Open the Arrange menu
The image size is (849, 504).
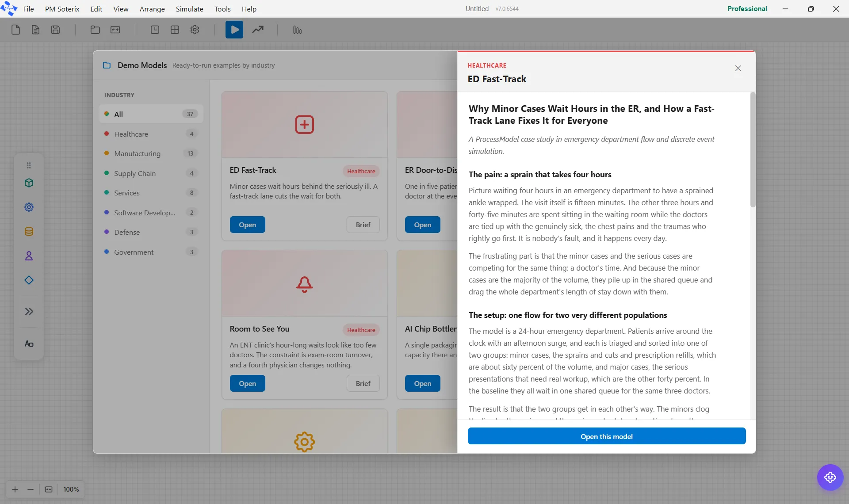click(x=152, y=9)
